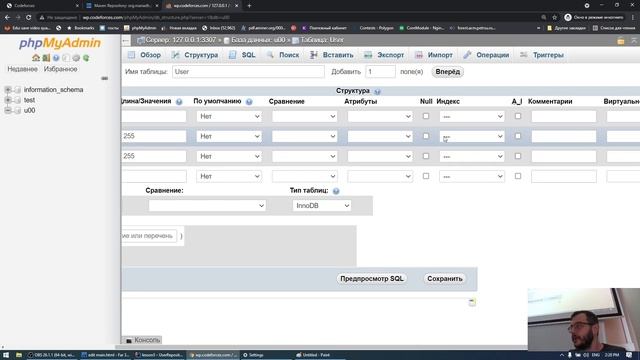Click help icon beside По умолчанию header

click(249, 102)
